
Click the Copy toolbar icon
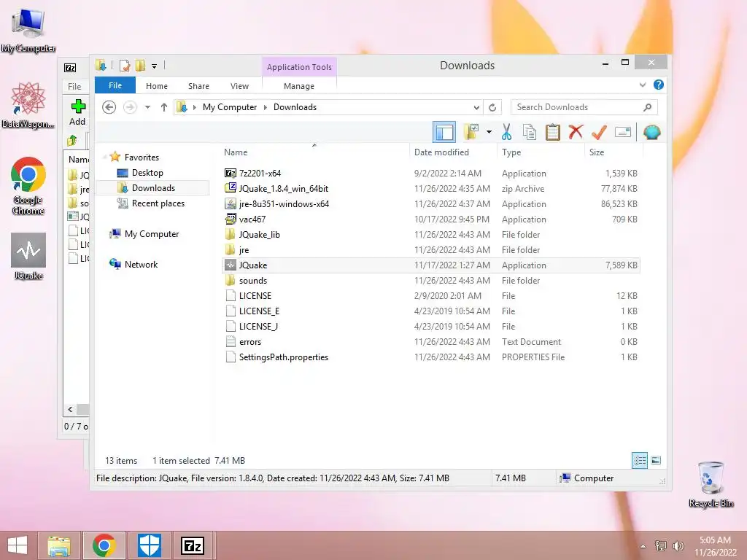click(x=530, y=133)
